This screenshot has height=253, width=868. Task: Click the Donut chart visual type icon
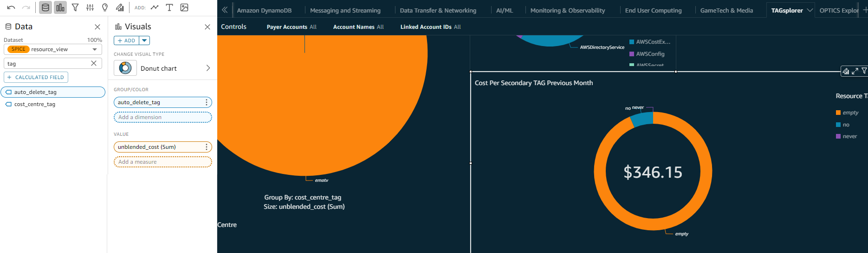click(x=125, y=68)
